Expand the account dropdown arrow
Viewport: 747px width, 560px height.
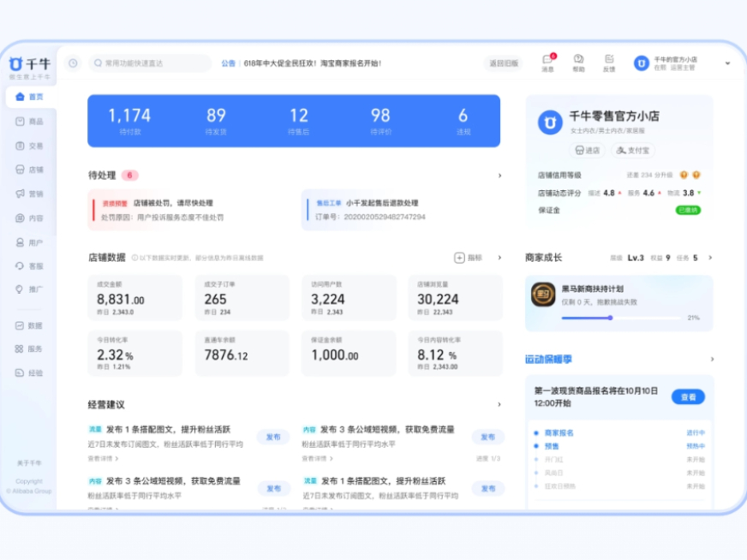coord(727,63)
